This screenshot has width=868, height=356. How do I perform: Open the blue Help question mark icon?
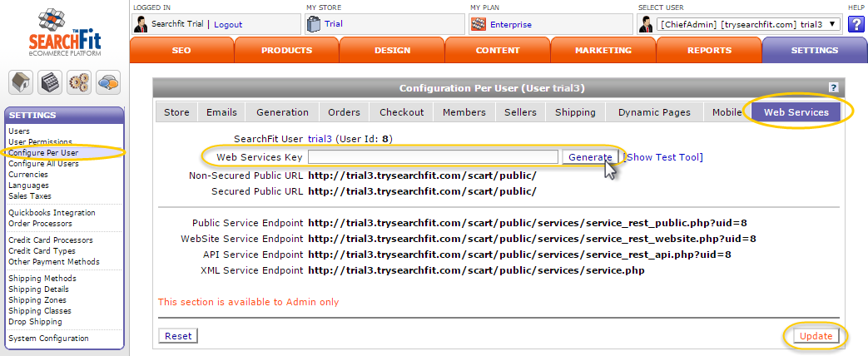coord(856,24)
